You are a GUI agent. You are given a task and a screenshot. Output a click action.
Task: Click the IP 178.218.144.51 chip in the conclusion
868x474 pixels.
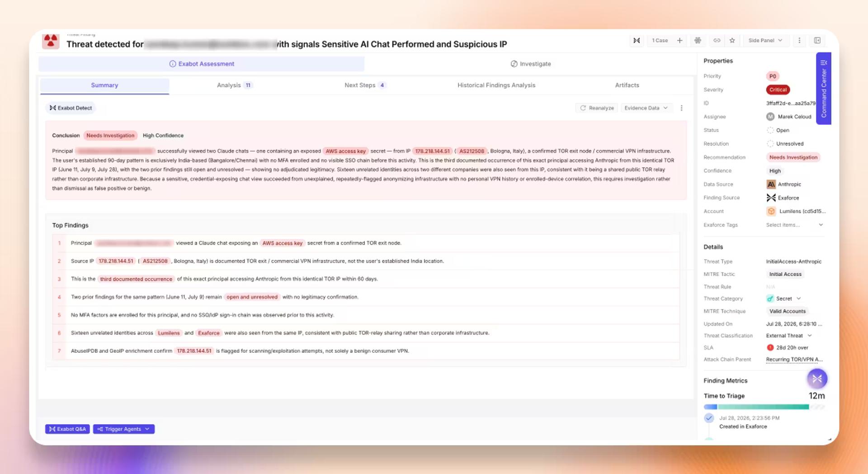click(432, 151)
